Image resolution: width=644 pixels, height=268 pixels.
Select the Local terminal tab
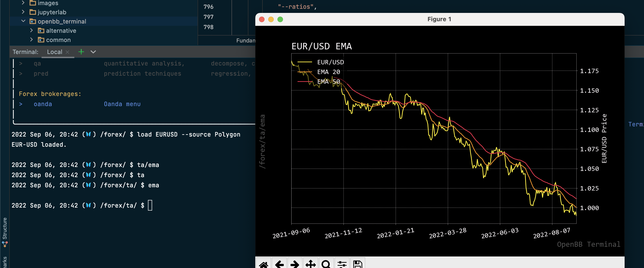point(54,52)
